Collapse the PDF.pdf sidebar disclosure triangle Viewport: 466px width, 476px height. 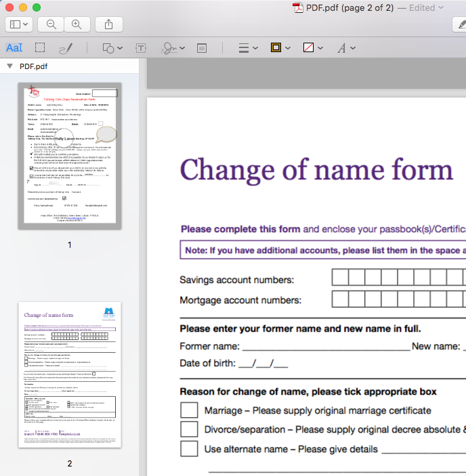coord(9,66)
